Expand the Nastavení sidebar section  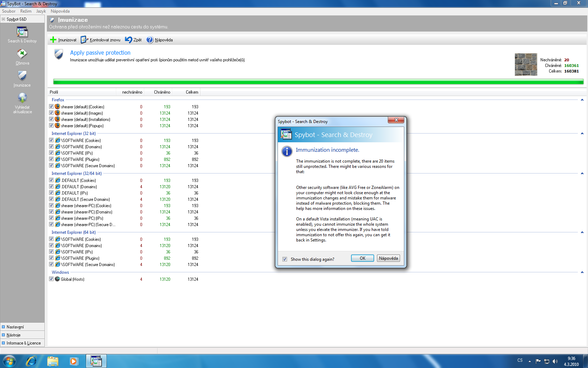click(3, 327)
